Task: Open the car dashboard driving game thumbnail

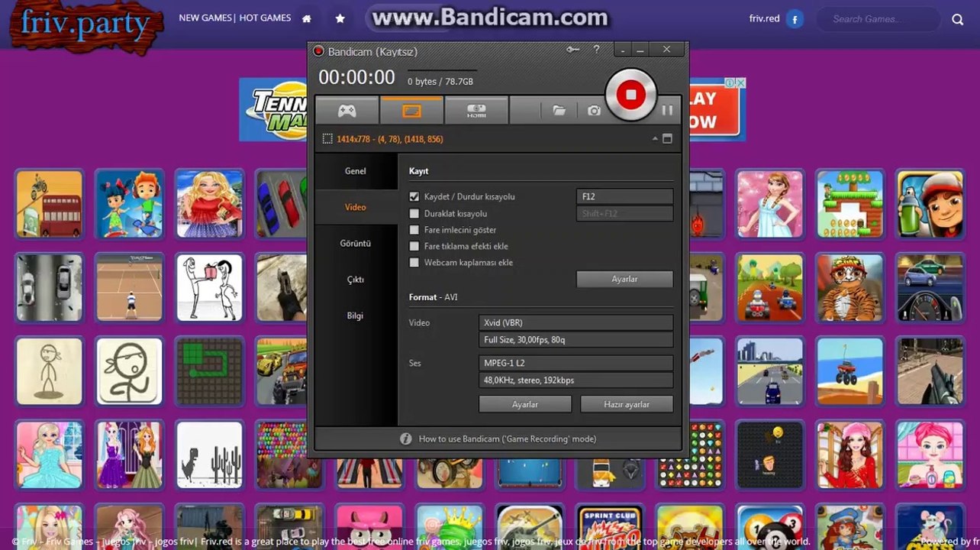Action: pos(930,287)
